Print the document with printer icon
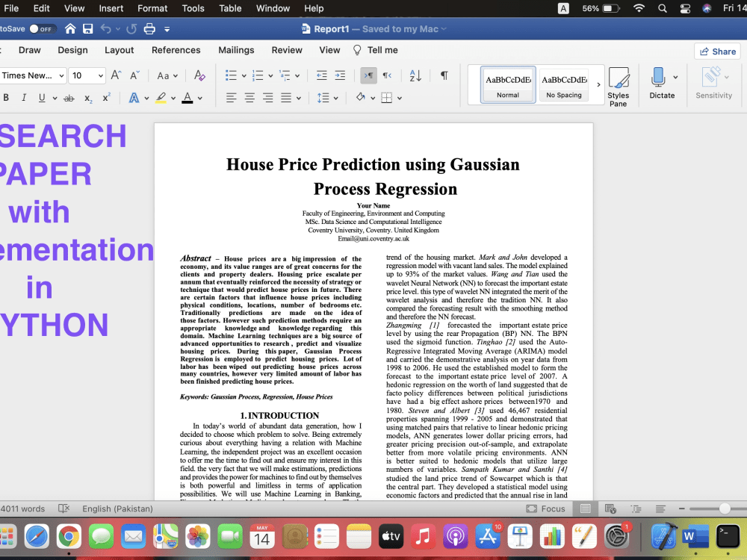This screenshot has height=560, width=747. (x=149, y=29)
